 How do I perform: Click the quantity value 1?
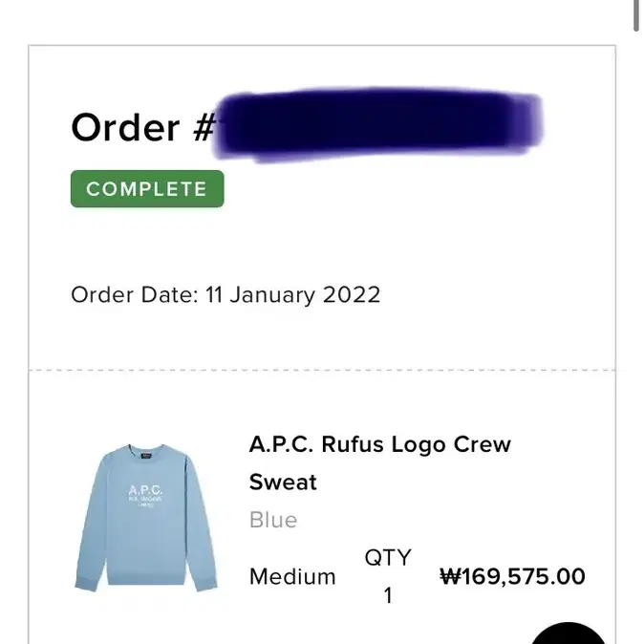click(x=388, y=595)
